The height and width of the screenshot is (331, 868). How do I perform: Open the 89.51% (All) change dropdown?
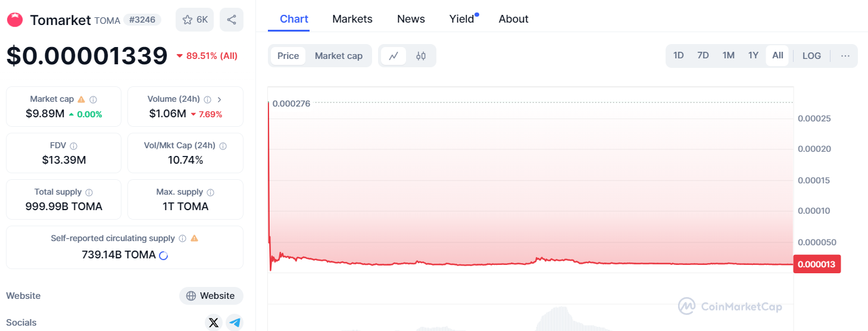[207, 56]
